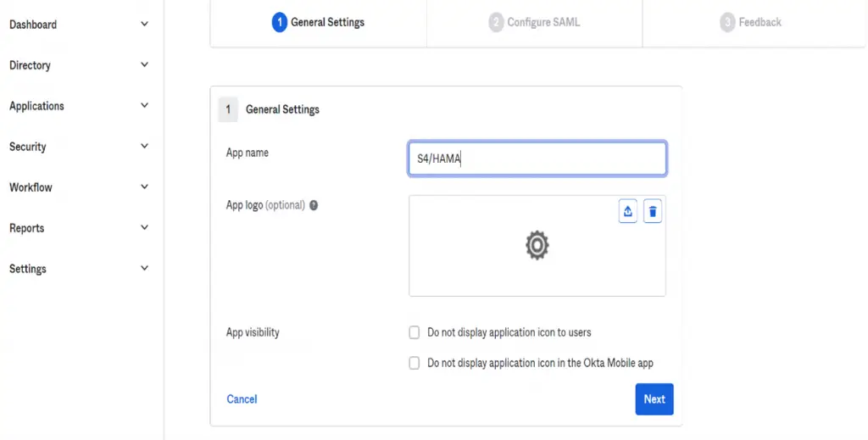Click the numbered 1 badge beside General Settings
The height and width of the screenshot is (440, 868).
pyautogui.click(x=228, y=109)
